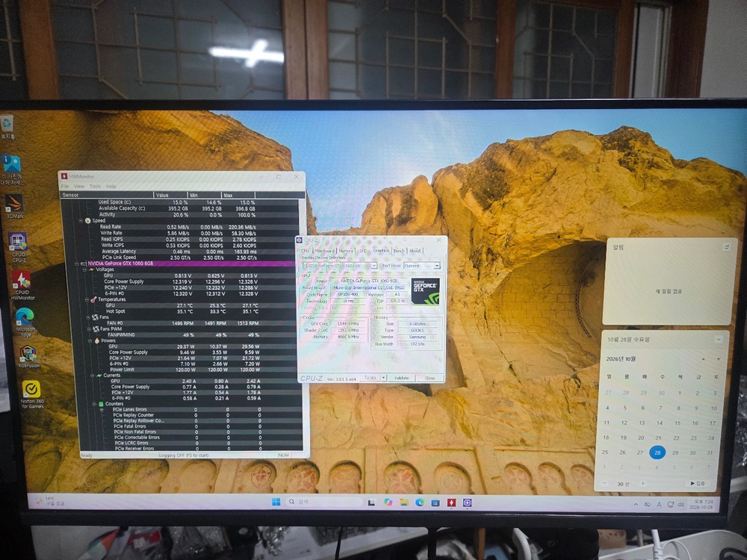
Task: Open Microsoft Edge desktop shortcut
Action: click(x=25, y=323)
